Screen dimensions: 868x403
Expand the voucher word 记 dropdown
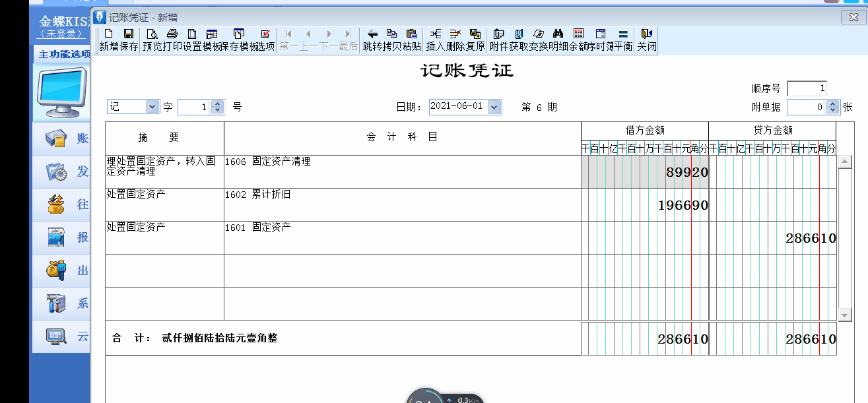[152, 107]
